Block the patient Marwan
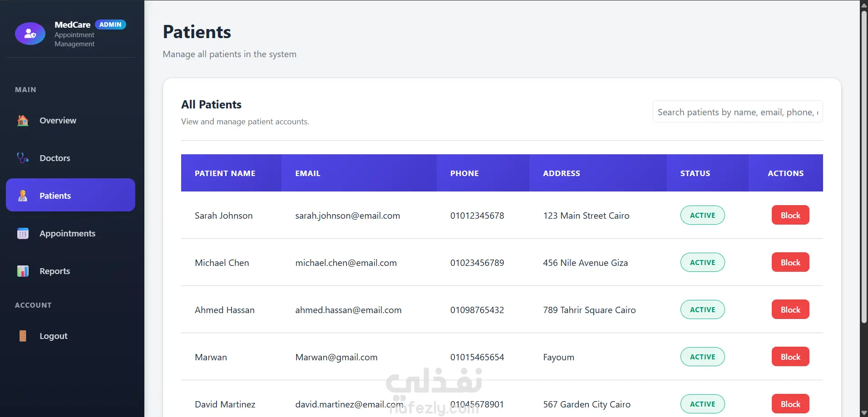The height and width of the screenshot is (417, 868). point(790,357)
